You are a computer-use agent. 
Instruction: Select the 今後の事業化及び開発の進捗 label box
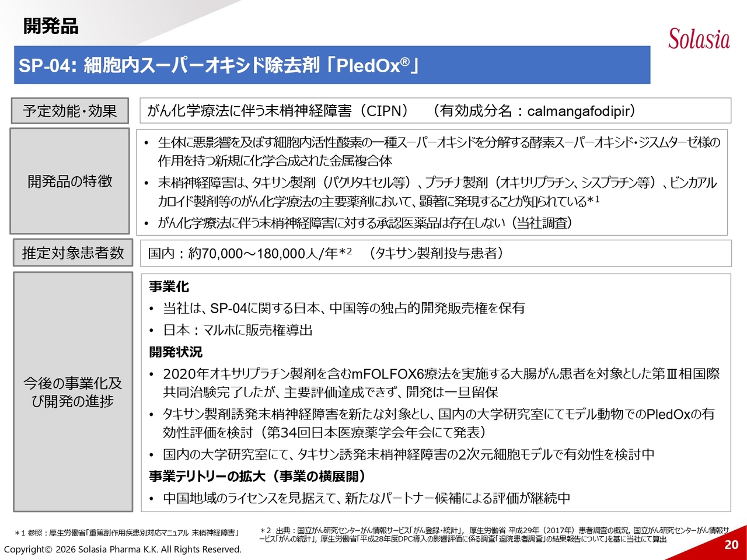point(73,392)
